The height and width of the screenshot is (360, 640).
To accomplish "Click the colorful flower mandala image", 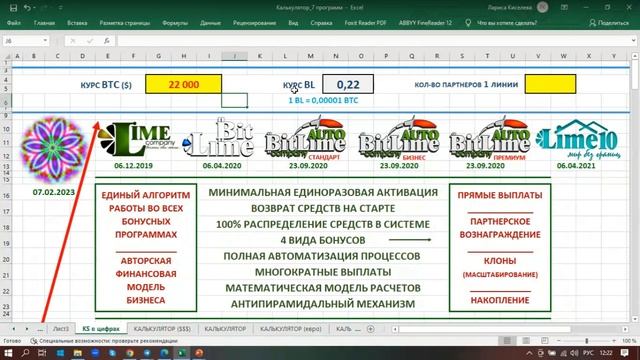I will coord(53,149).
